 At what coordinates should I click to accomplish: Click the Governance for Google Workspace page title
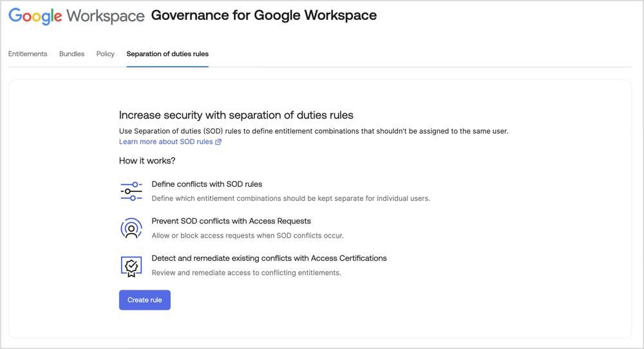point(264,15)
